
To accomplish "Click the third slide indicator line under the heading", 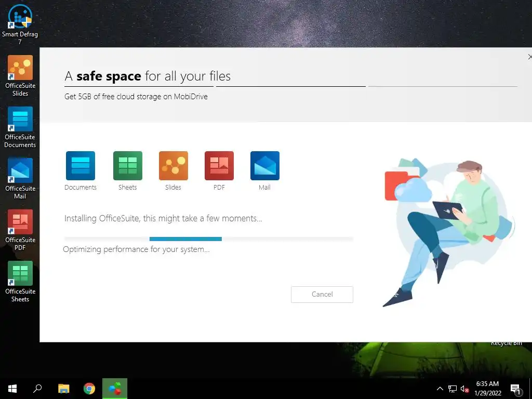I will (443, 87).
